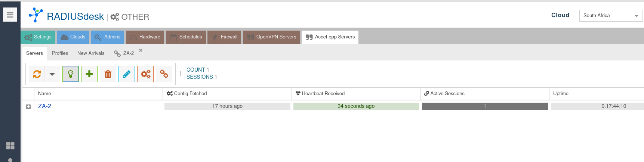This screenshot has height=162, width=644.
Task: Click the ZA-2 server name link
Action: click(x=44, y=106)
